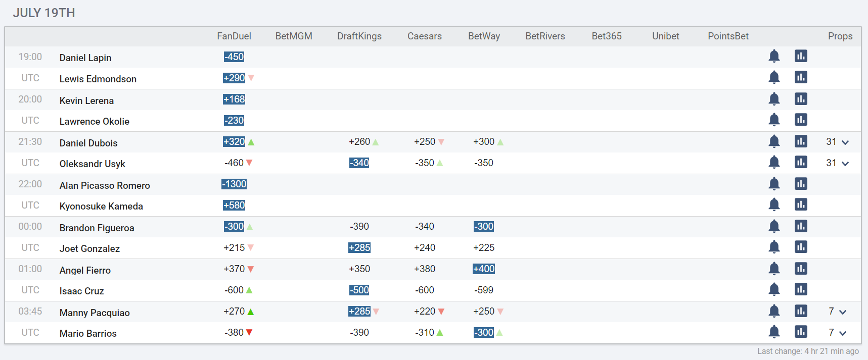Open the Unibet sportsbook column header

[x=666, y=36]
